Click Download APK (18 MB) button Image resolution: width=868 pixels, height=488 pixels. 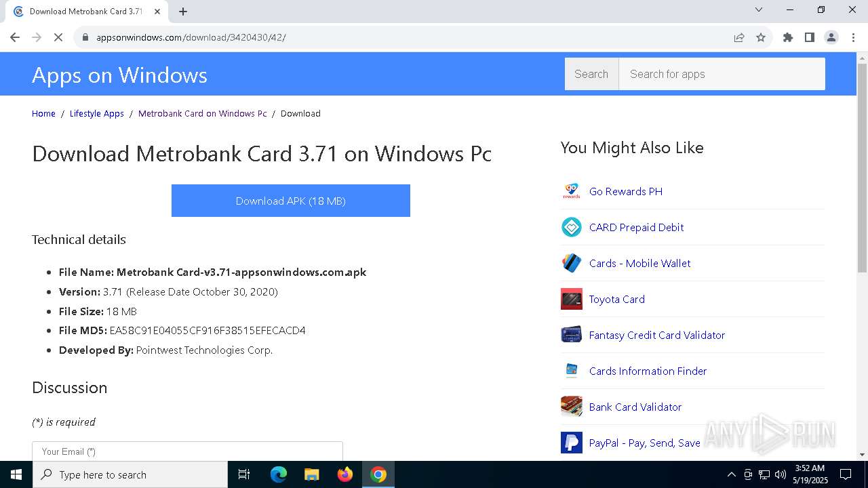click(x=291, y=201)
